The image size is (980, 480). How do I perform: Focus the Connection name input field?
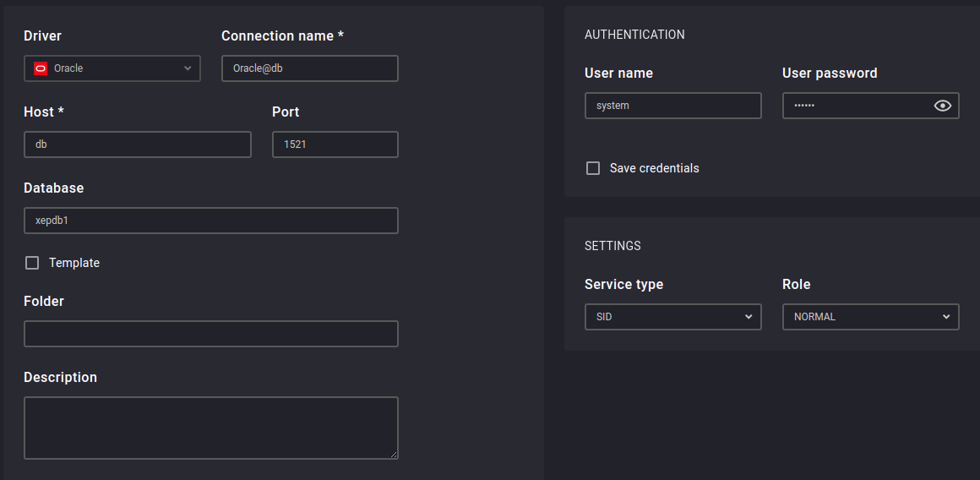(x=309, y=68)
